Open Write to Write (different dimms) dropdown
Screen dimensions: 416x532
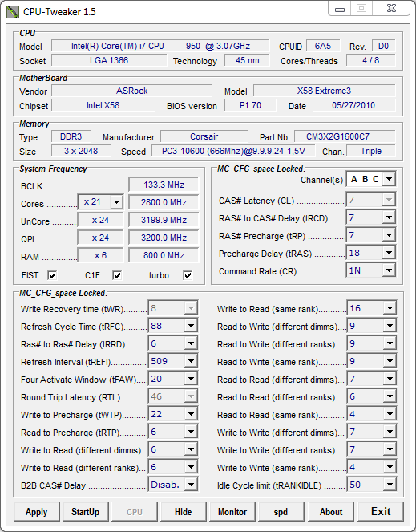click(390, 432)
